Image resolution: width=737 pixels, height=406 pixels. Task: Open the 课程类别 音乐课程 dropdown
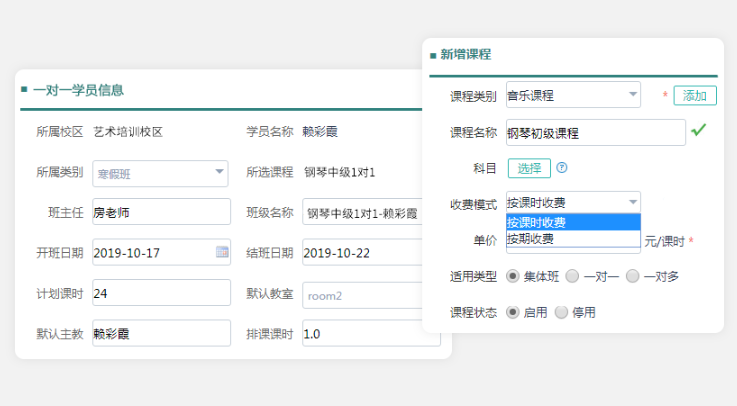[632, 95]
